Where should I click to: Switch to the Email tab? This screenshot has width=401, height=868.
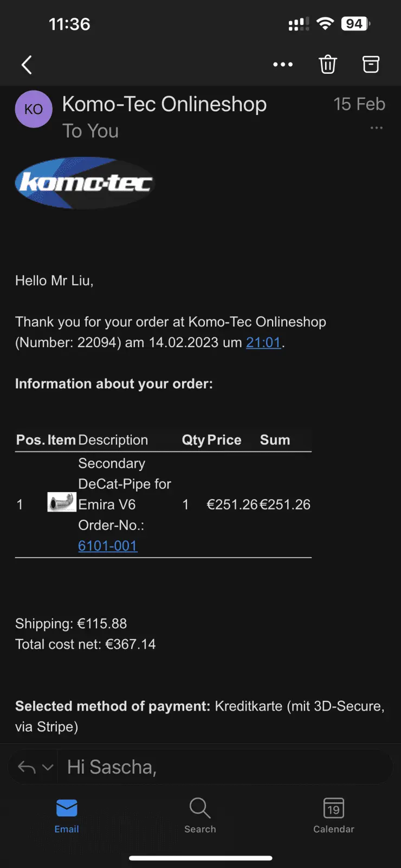[x=67, y=815]
